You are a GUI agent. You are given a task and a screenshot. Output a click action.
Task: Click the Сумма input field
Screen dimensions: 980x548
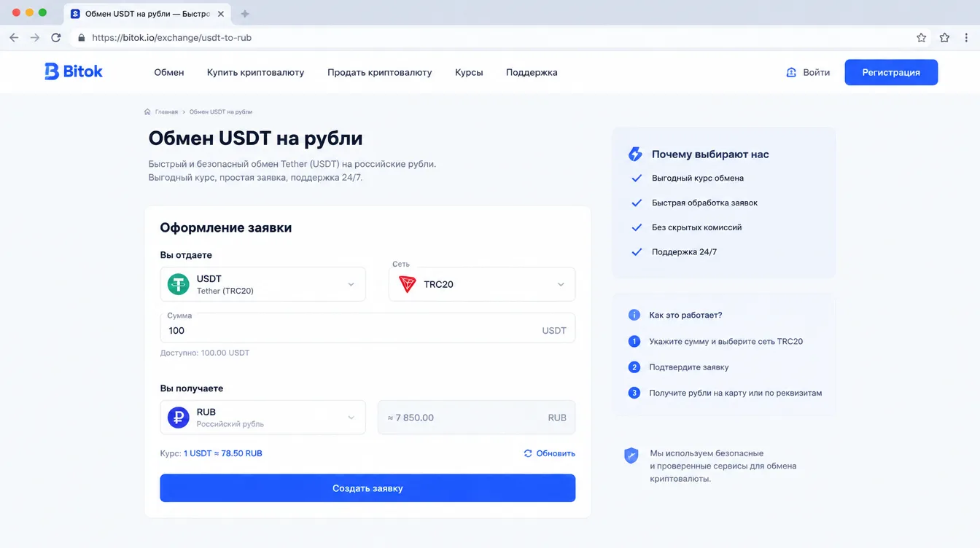(x=367, y=328)
